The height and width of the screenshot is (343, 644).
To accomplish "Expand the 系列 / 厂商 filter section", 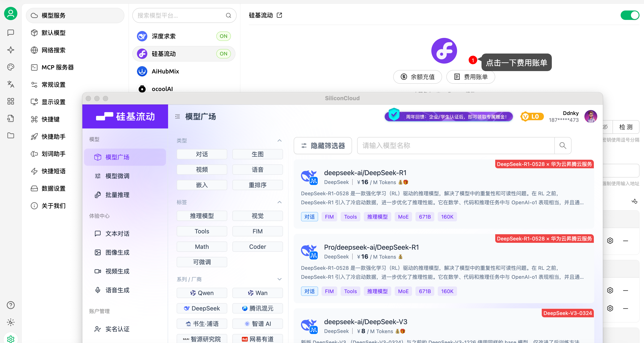I will (280, 279).
